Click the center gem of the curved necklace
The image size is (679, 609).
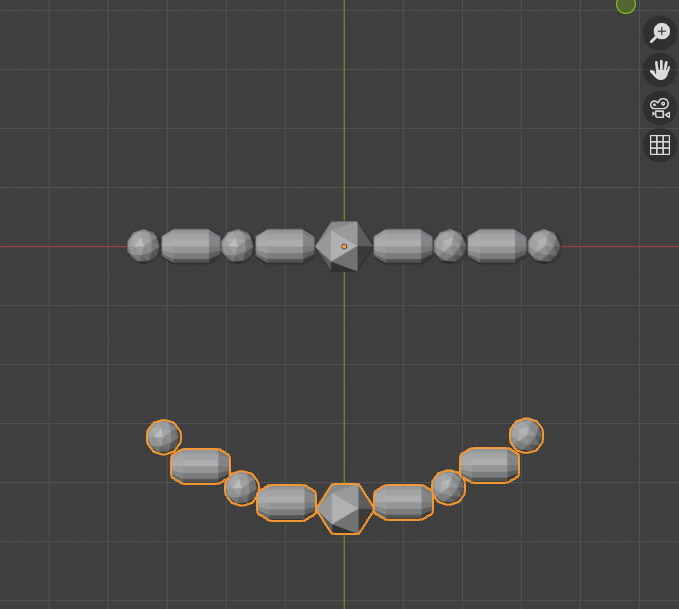coord(345,509)
